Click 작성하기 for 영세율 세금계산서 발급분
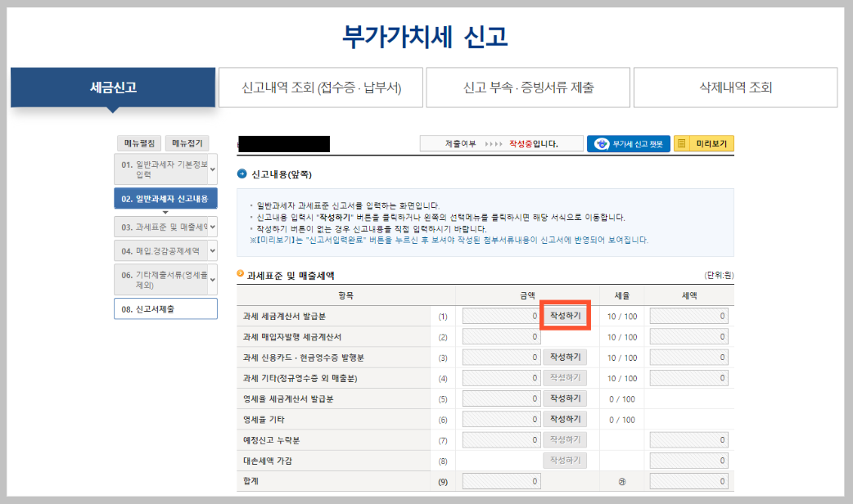Viewport: 853px width, 504px height. pos(565,398)
